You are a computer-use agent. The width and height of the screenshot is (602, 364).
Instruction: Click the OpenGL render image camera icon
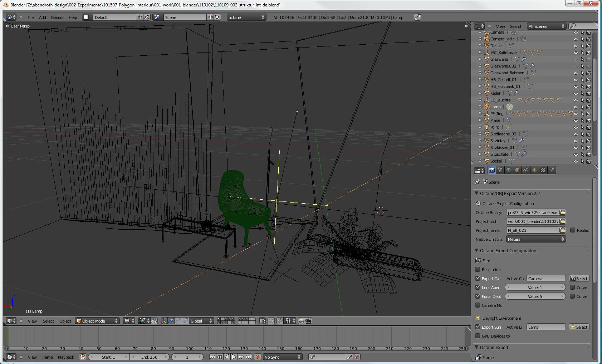302,321
